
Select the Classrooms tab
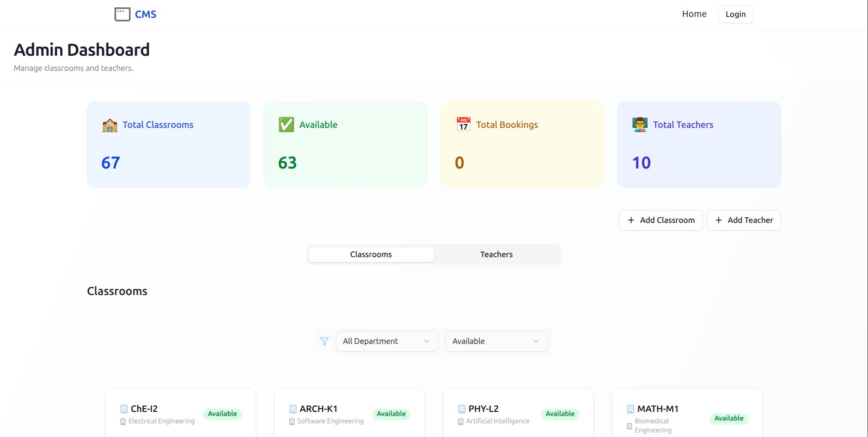click(371, 254)
